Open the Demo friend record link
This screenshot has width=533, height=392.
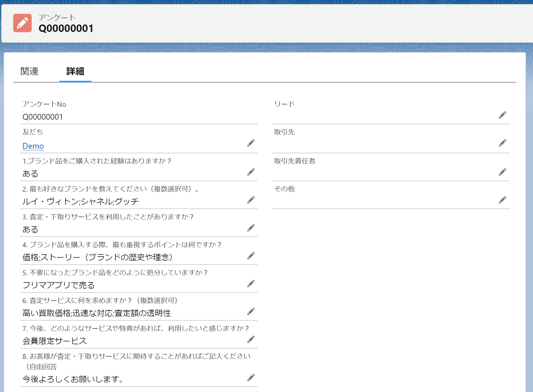pos(33,146)
